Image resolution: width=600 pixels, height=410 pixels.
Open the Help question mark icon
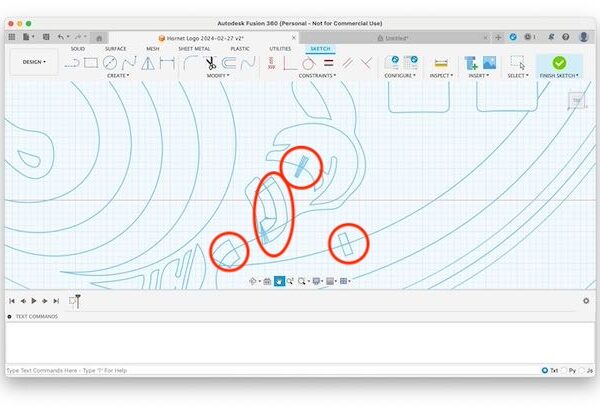(x=566, y=37)
